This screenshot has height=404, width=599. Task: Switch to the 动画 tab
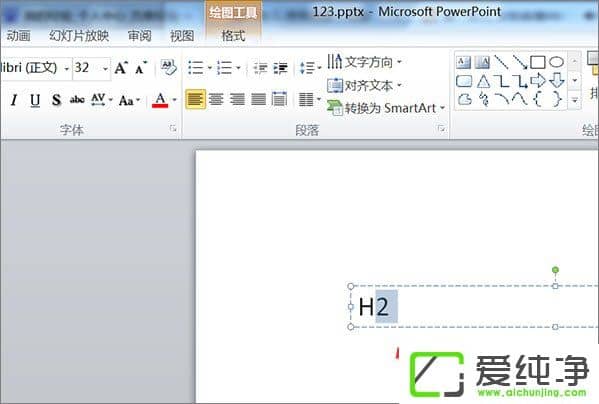[18, 36]
